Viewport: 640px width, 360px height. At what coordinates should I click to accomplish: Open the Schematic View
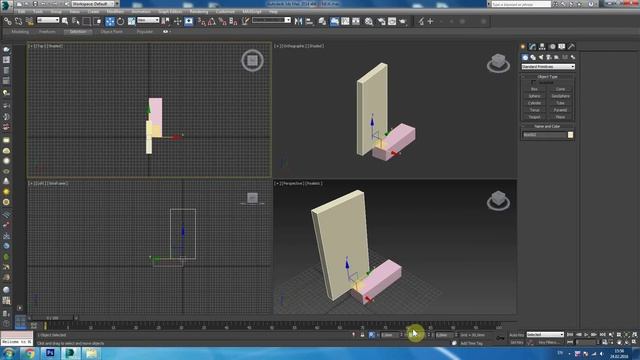pos(356,21)
